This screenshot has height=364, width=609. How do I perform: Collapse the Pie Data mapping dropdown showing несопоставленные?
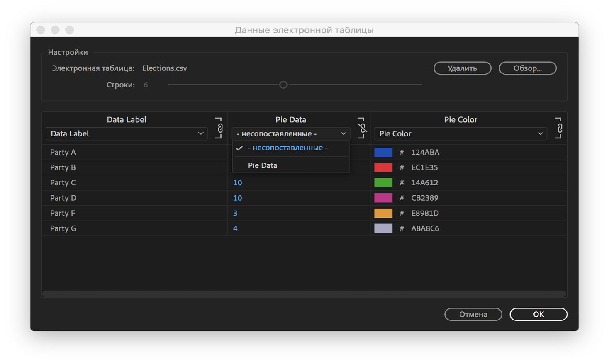pos(291,133)
